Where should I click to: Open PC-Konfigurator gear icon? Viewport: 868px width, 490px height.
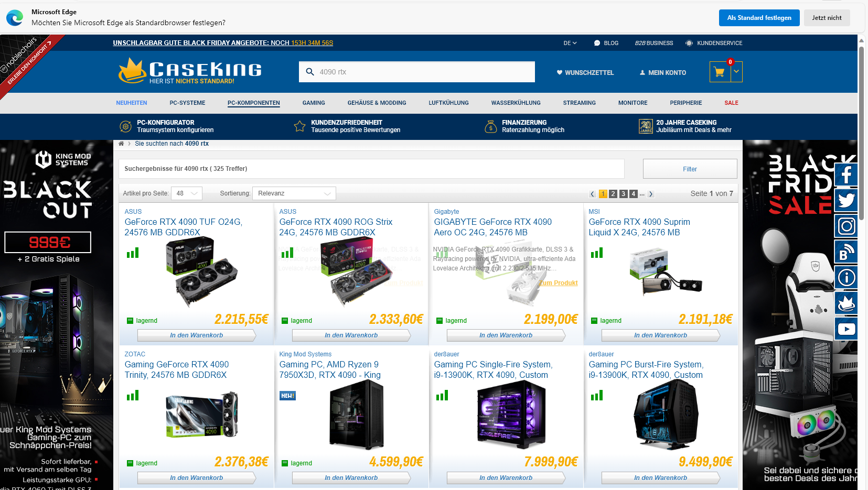click(125, 126)
